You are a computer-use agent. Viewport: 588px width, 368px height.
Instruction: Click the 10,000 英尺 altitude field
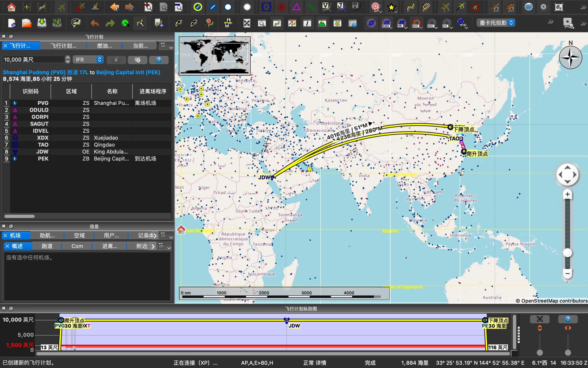(x=34, y=60)
